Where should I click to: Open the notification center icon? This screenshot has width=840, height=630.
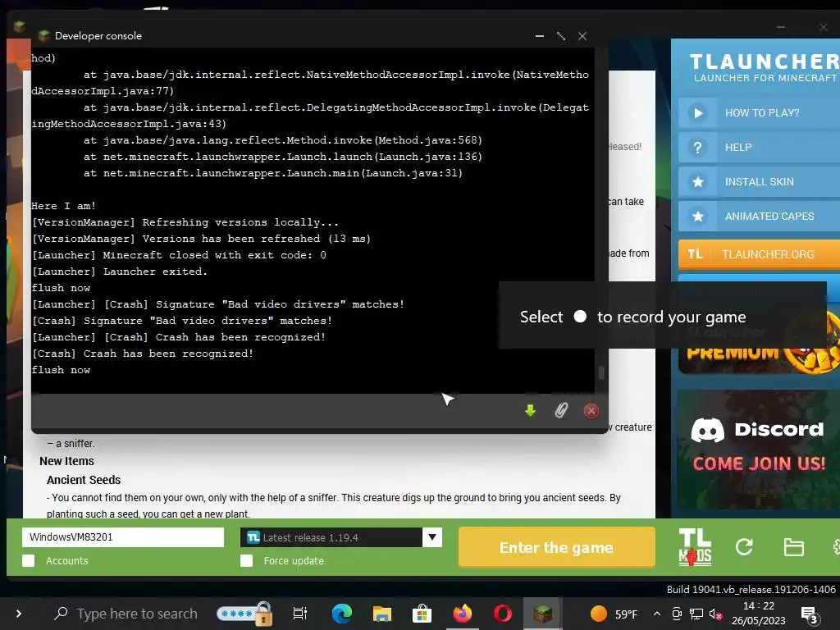tap(808, 614)
